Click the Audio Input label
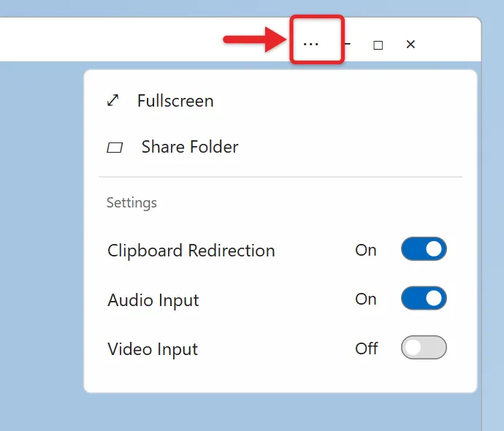The image size is (504, 431). tap(153, 300)
